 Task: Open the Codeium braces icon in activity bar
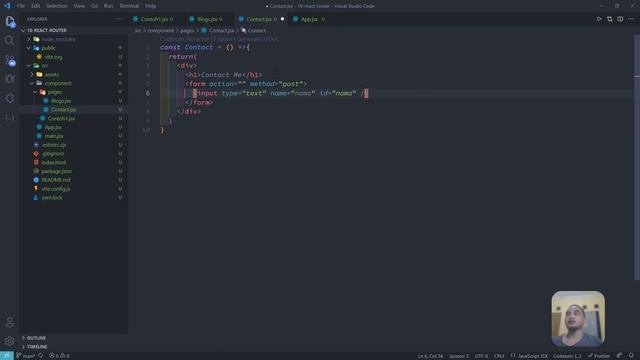[x=9, y=118]
